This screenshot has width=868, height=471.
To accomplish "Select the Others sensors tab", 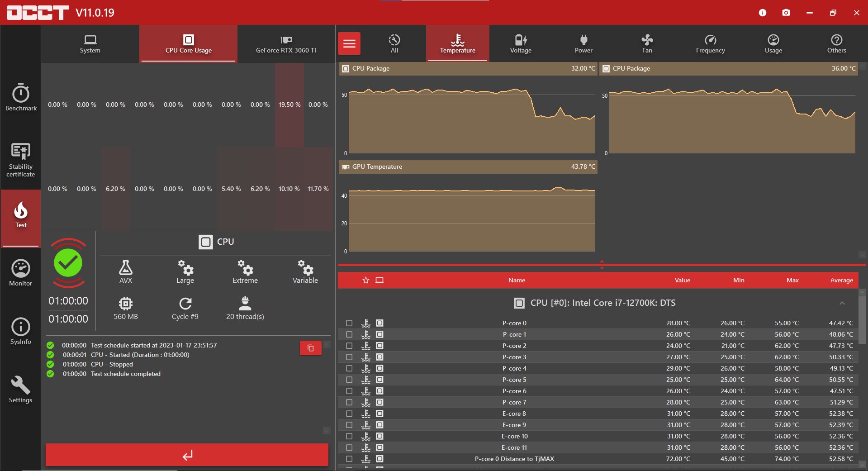I will click(x=837, y=44).
